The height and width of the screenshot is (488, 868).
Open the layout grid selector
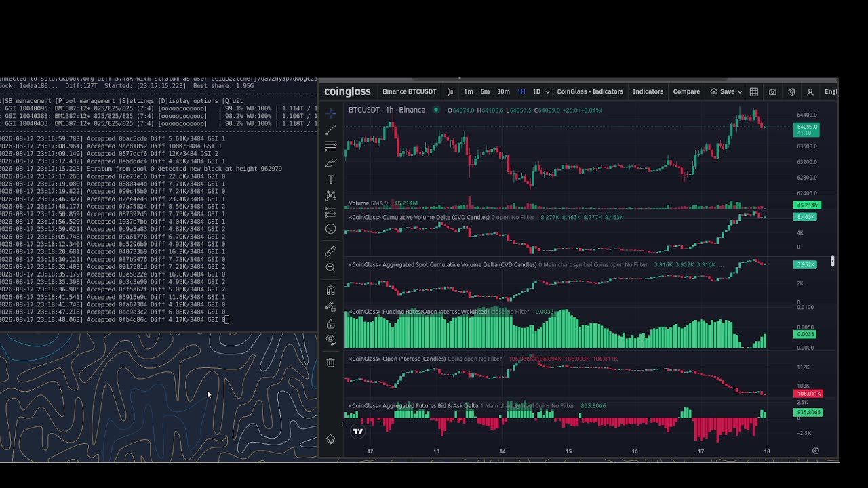coord(754,91)
